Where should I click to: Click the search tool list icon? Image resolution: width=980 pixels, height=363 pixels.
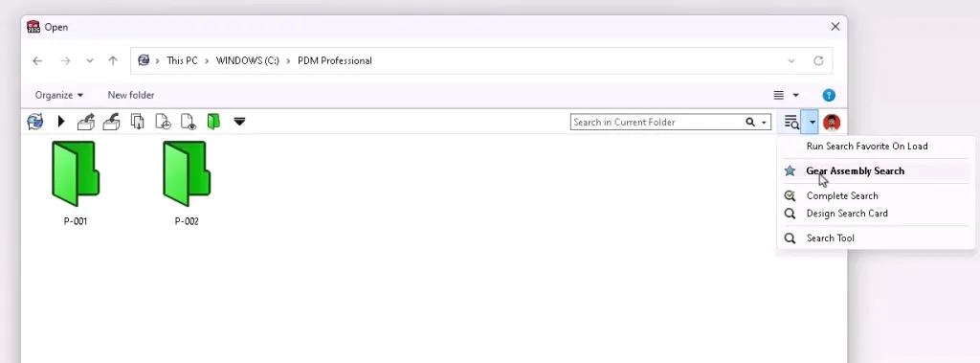coord(791,122)
